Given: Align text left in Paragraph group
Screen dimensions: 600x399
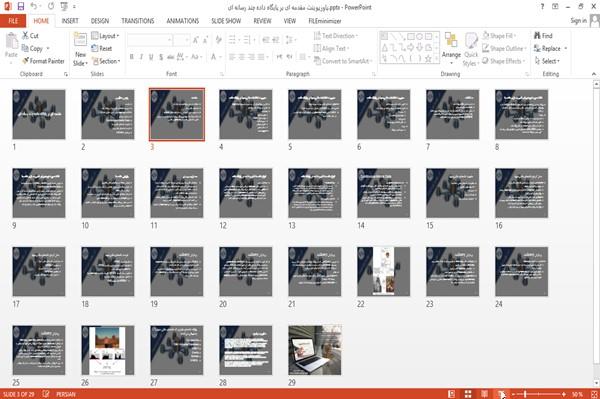Looking at the screenshot, I should (x=232, y=57).
